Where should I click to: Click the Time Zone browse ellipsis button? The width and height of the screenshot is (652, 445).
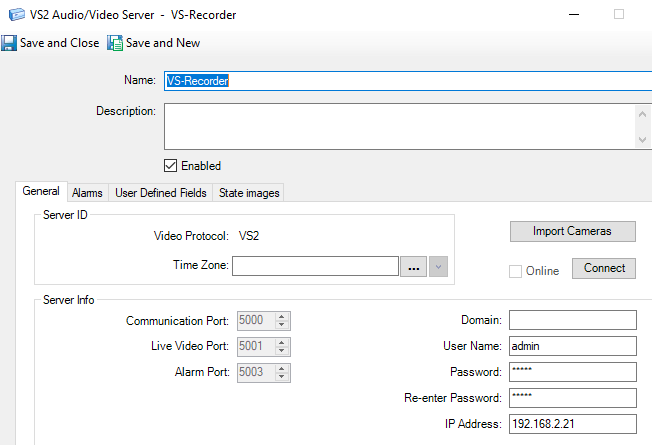[x=414, y=267]
